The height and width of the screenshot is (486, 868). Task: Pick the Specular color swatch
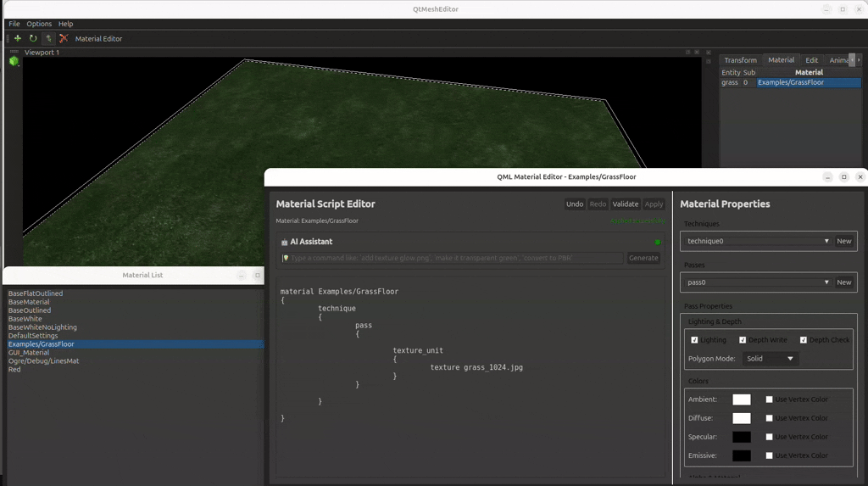click(x=742, y=438)
